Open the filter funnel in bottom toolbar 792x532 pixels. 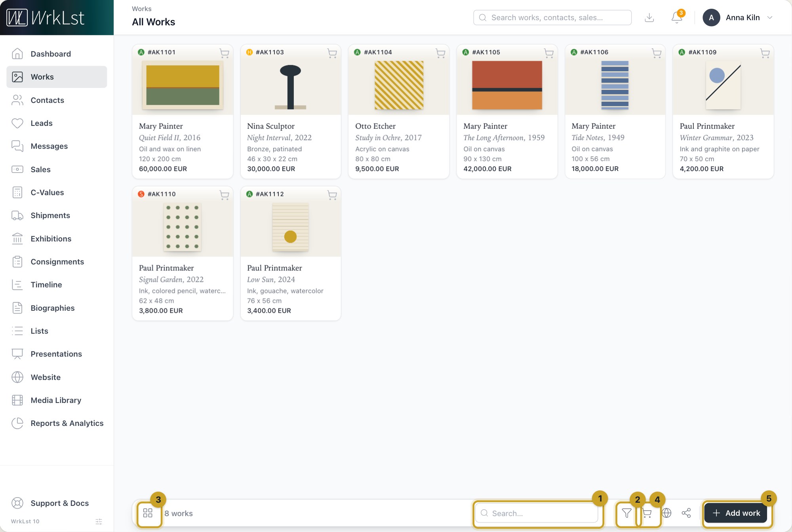pos(626,513)
